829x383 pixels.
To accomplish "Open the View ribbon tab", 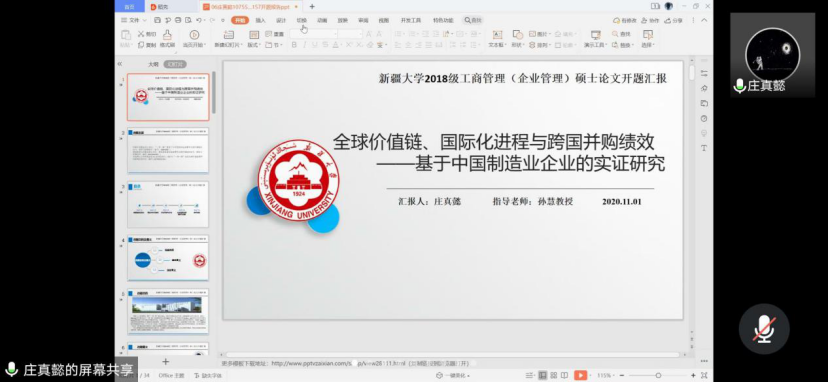I will click(x=383, y=20).
